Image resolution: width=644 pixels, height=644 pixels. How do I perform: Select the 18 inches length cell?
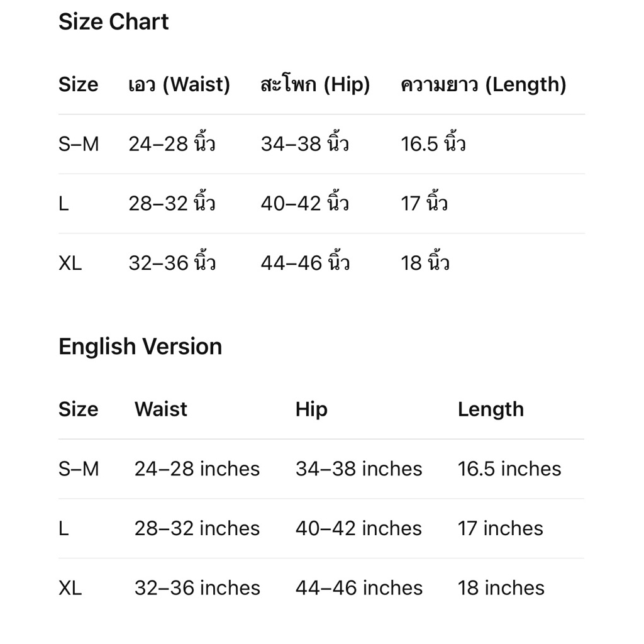[501, 588]
